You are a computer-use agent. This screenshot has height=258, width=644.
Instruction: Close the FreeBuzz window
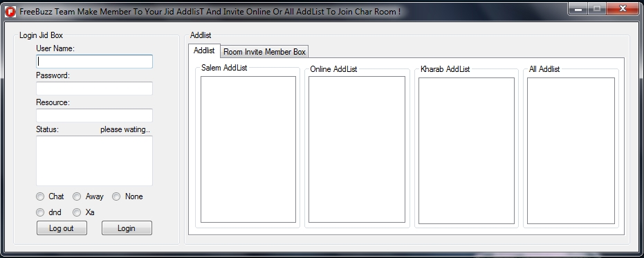[x=623, y=8]
